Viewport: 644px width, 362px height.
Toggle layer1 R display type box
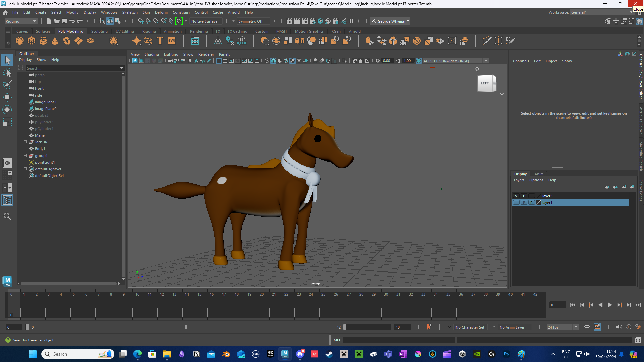click(x=532, y=203)
